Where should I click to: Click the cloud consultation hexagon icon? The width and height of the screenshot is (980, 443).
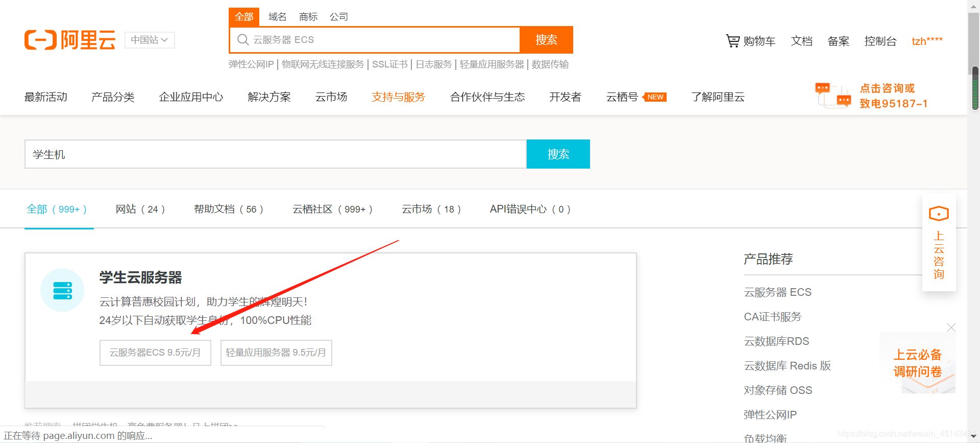point(939,214)
